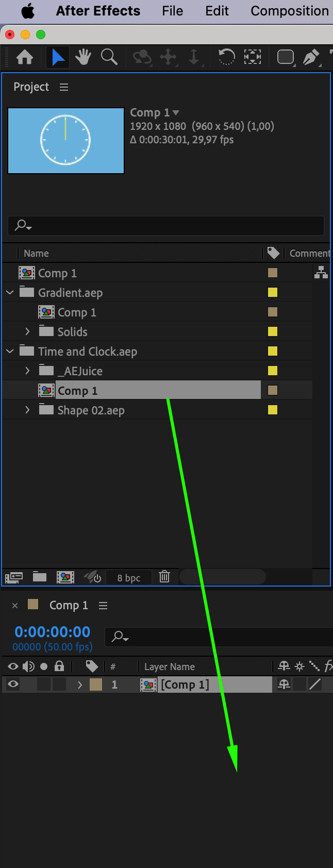Click the yellow label swatch for Solids
This screenshot has height=868, width=333.
pos(273,332)
